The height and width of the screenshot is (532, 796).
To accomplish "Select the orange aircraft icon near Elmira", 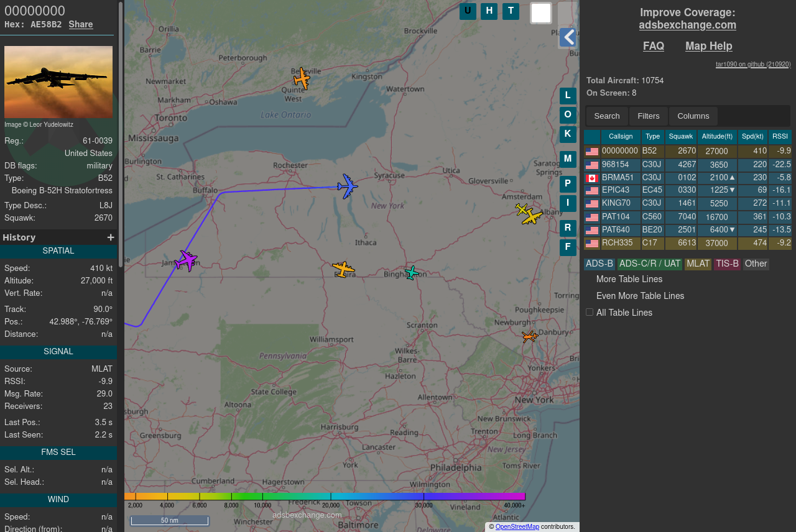I will click(x=343, y=269).
